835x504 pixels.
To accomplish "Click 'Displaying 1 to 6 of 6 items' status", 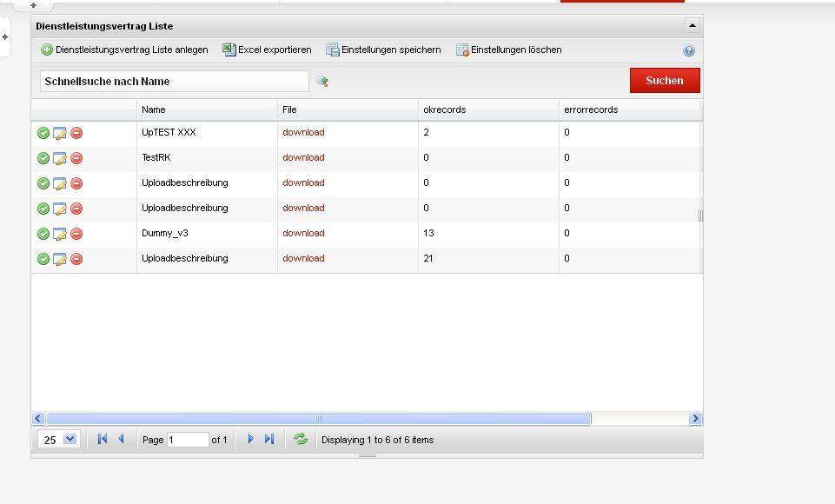I will (378, 440).
